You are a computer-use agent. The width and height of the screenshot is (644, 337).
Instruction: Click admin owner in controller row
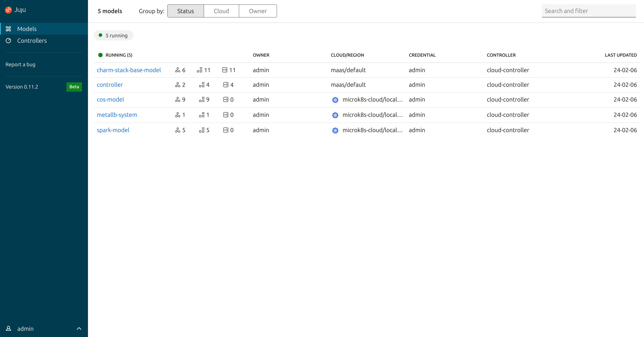(261, 85)
